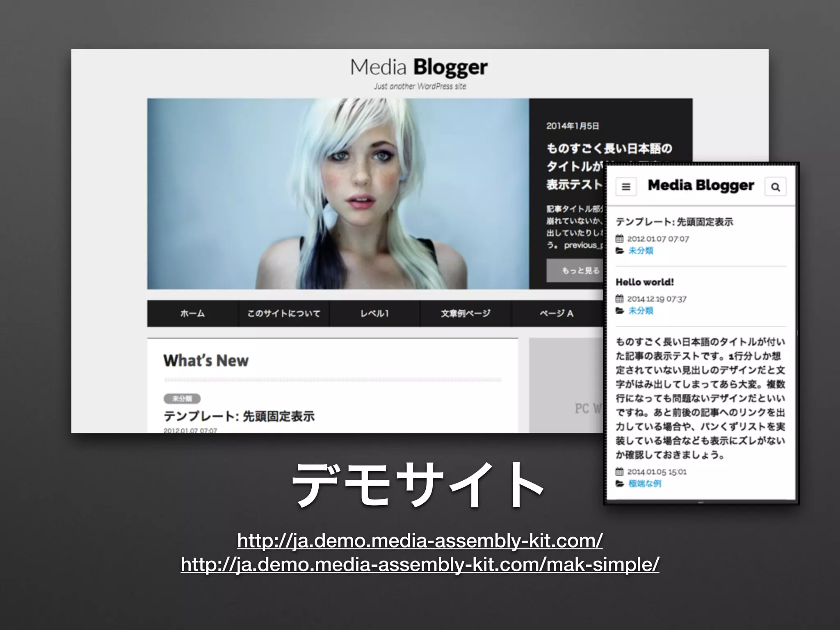Click the Hello world! post title
Viewport: 840px width, 630px height.
click(x=644, y=282)
